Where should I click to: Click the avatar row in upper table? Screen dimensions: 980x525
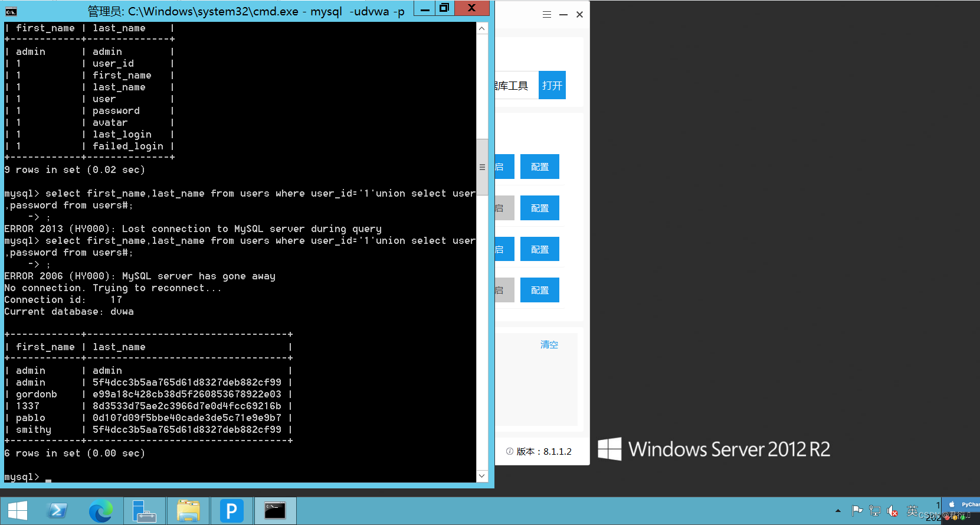pyautogui.click(x=90, y=122)
